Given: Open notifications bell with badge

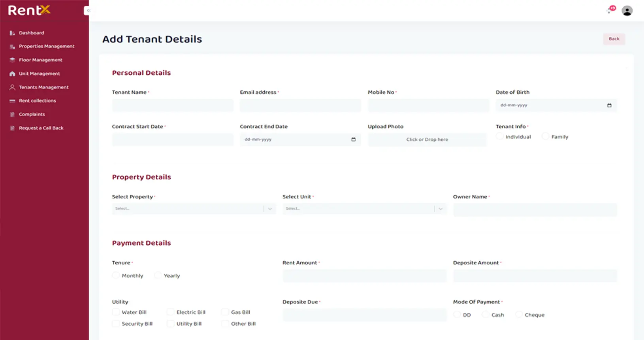Looking at the screenshot, I should coord(611,10).
